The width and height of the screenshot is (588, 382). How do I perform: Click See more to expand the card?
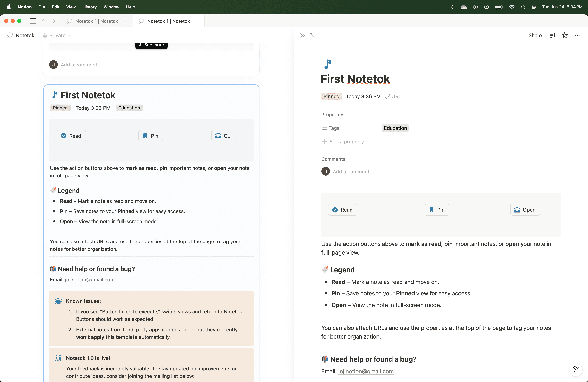(x=151, y=45)
